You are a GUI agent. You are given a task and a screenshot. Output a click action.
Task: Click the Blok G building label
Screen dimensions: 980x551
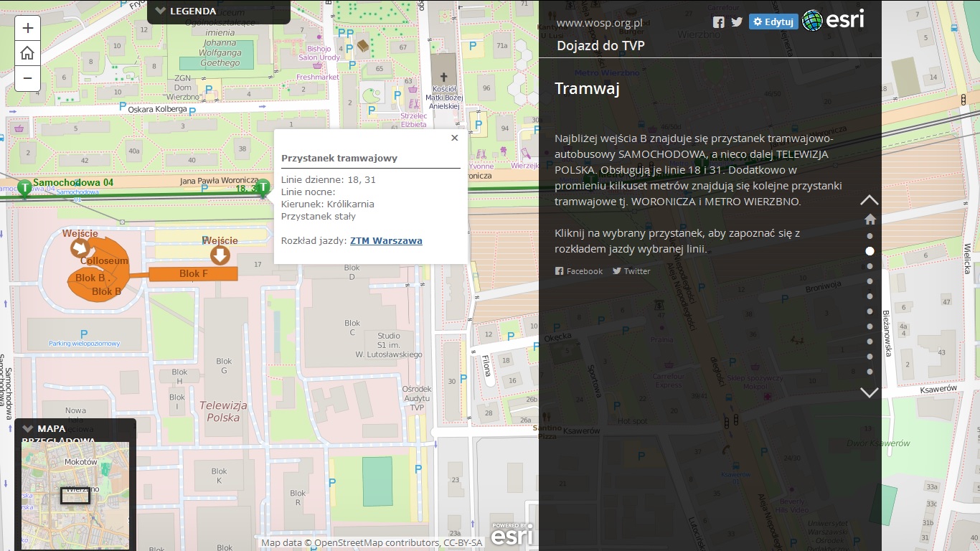click(x=224, y=366)
